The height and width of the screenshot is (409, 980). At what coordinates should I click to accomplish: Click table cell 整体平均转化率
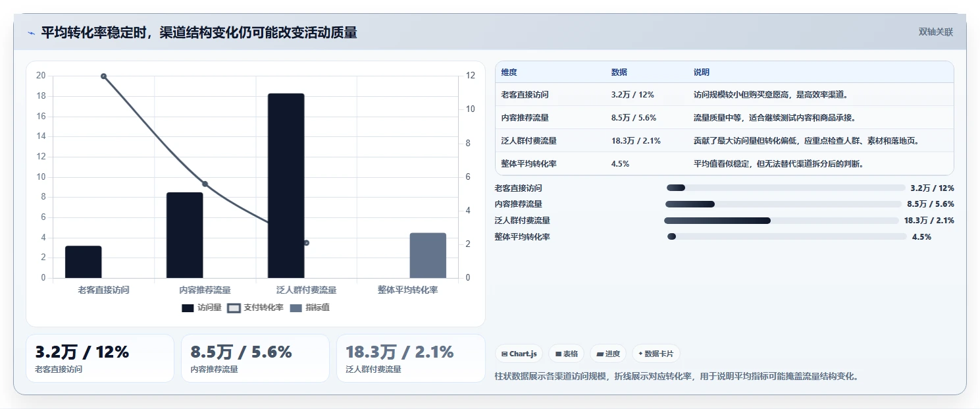pyautogui.click(x=529, y=164)
